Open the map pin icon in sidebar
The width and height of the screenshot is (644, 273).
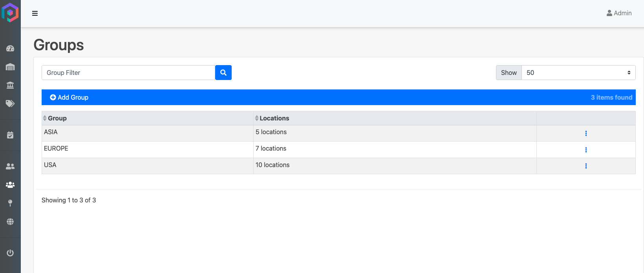(x=10, y=203)
